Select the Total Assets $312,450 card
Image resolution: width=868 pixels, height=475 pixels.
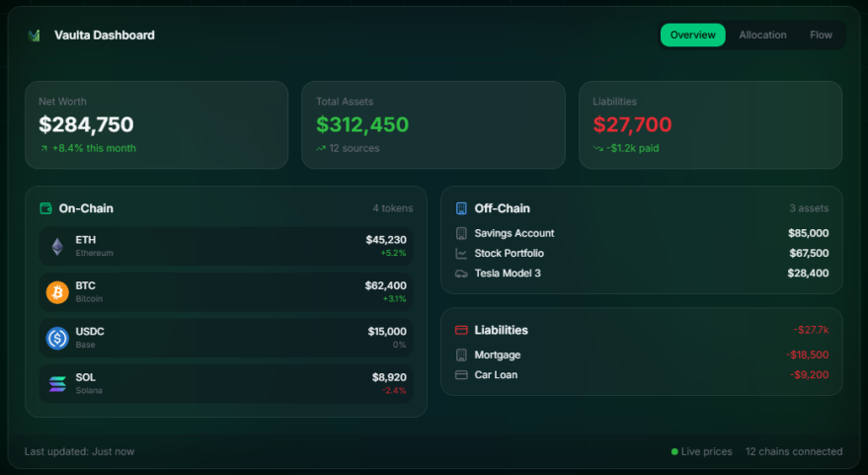[x=434, y=125]
